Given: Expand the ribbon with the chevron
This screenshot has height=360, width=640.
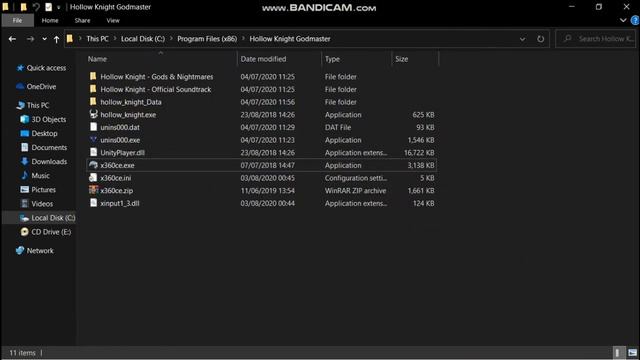Looking at the screenshot, I should [623, 20].
